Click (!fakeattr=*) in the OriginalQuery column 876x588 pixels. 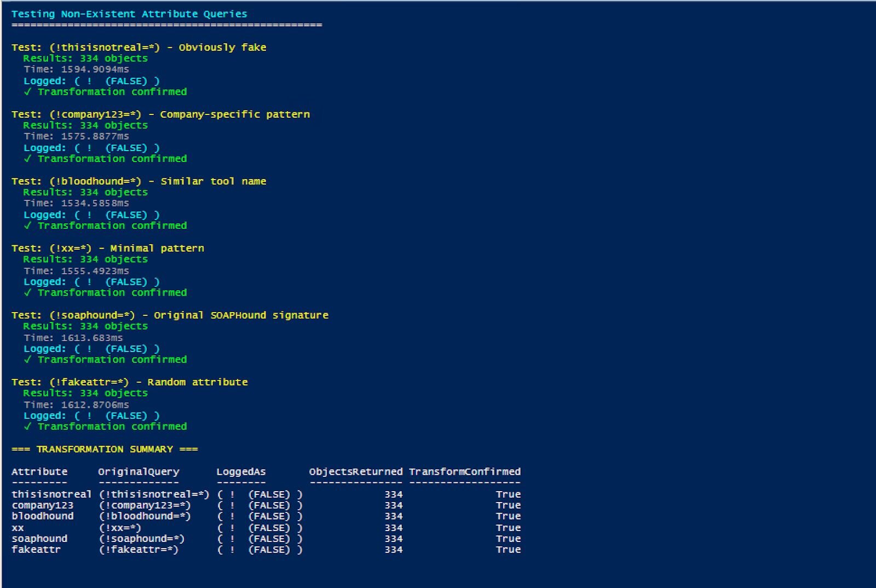tap(139, 550)
